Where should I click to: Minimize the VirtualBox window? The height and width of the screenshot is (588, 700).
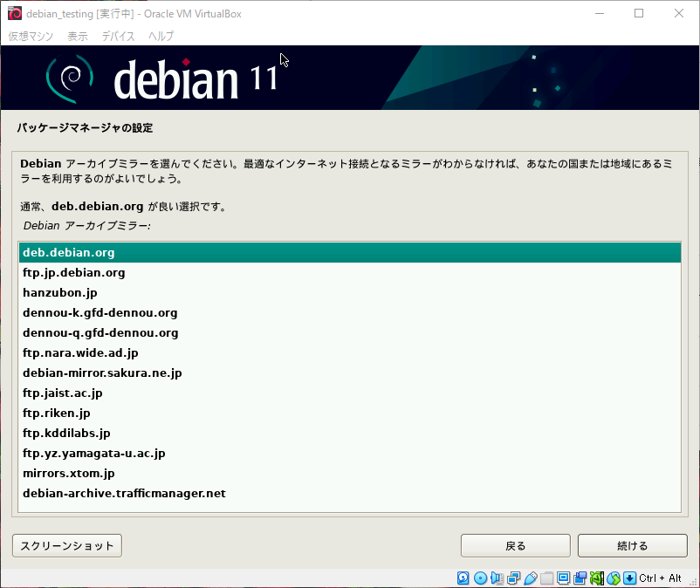click(600, 13)
